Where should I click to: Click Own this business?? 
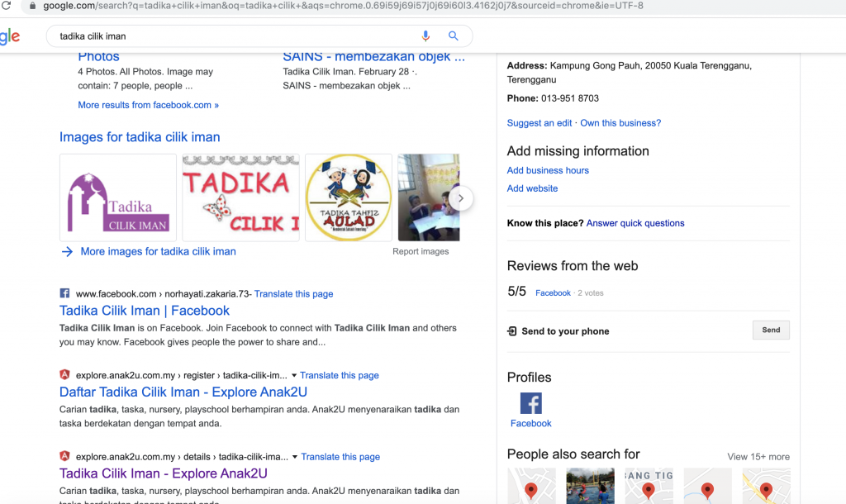tap(620, 123)
